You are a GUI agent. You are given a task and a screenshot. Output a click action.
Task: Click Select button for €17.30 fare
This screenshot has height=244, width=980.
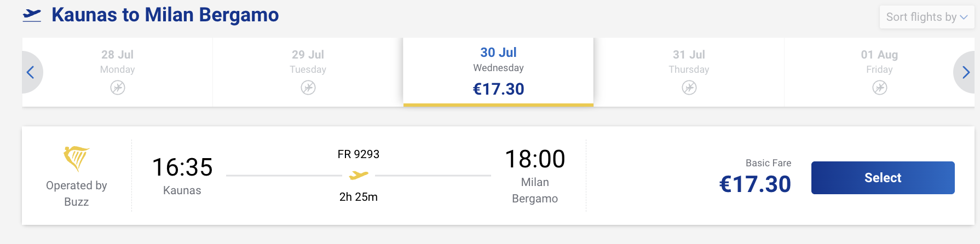click(883, 178)
